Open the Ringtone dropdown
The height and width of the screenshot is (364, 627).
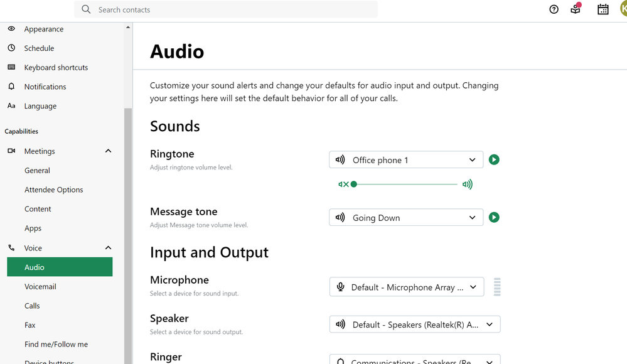point(406,160)
